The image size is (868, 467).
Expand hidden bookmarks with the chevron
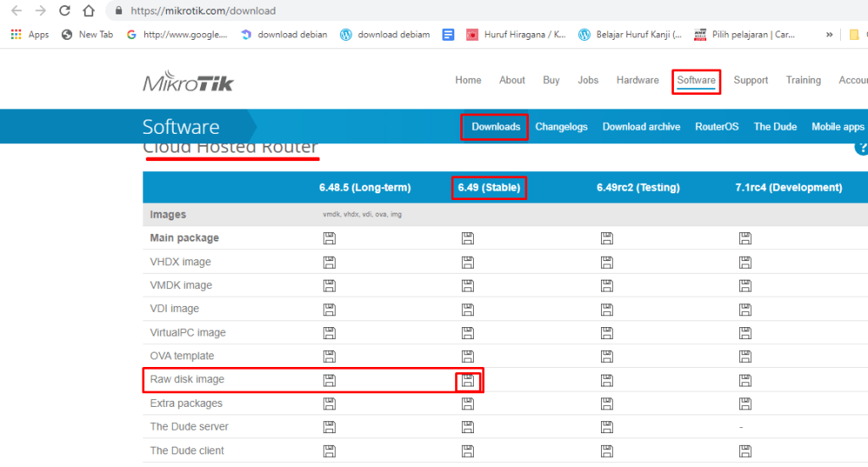tap(829, 35)
